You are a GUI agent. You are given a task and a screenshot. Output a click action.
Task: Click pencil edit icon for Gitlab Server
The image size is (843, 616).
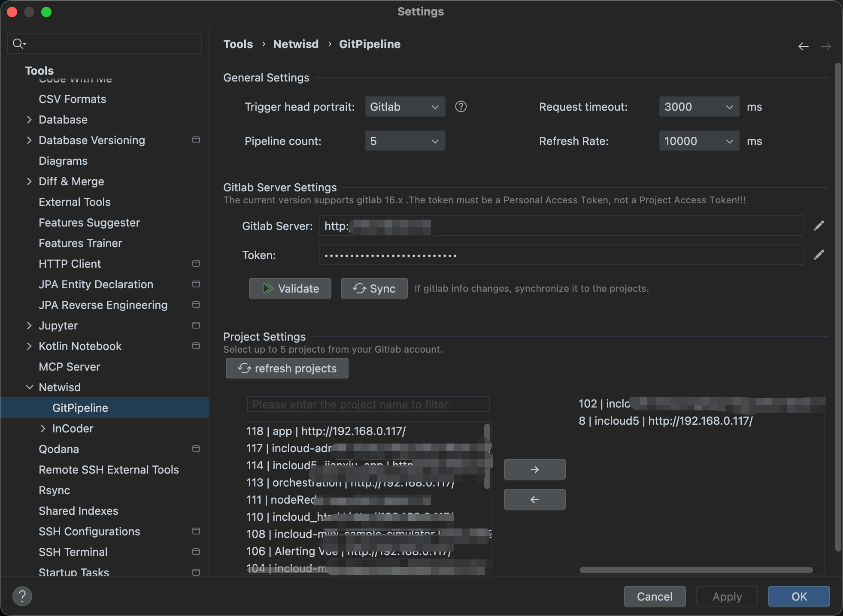(x=819, y=226)
